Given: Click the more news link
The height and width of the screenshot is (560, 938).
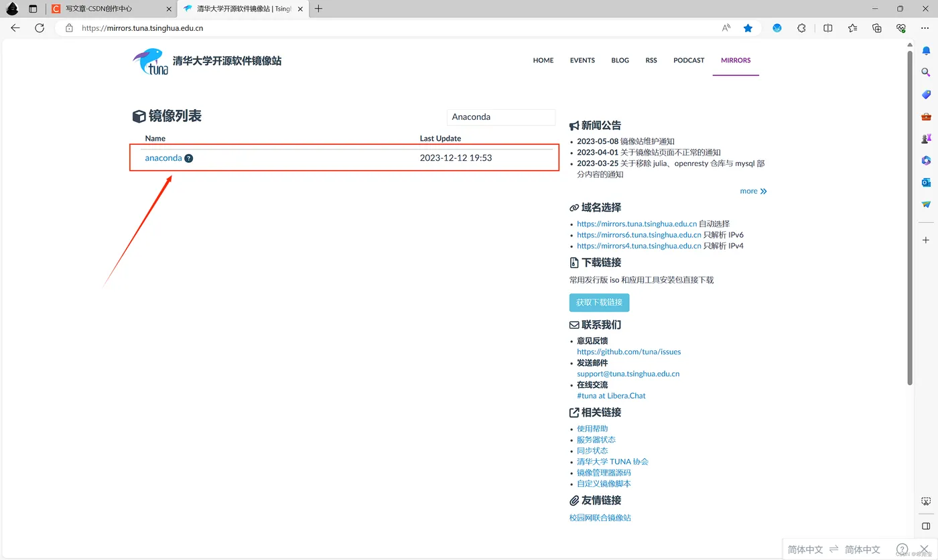Looking at the screenshot, I should (x=753, y=191).
